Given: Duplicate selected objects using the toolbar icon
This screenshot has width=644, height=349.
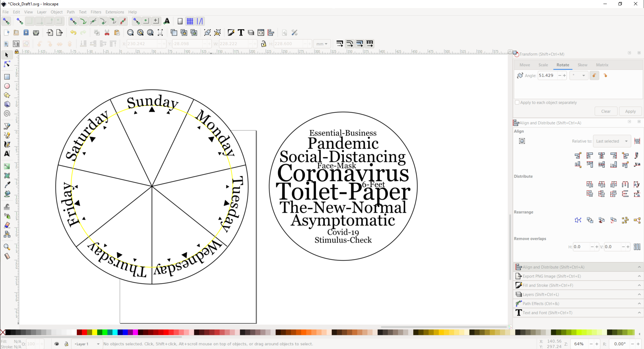Looking at the screenshot, I should (x=174, y=33).
